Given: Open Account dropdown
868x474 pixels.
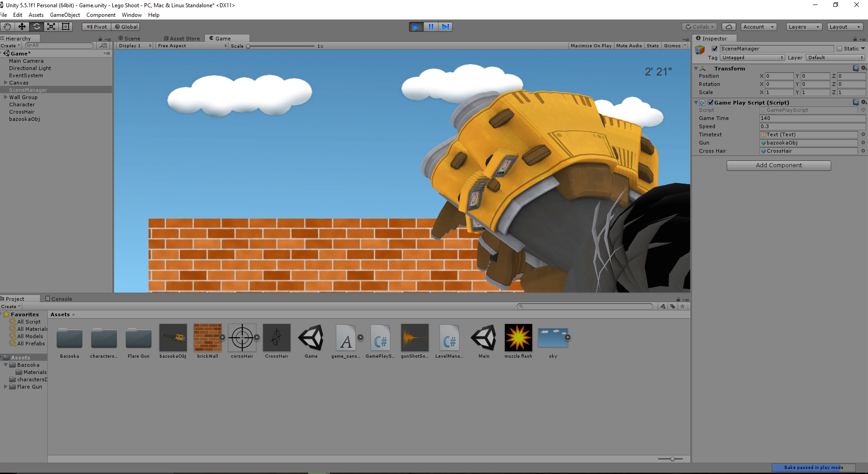Looking at the screenshot, I should 758,27.
